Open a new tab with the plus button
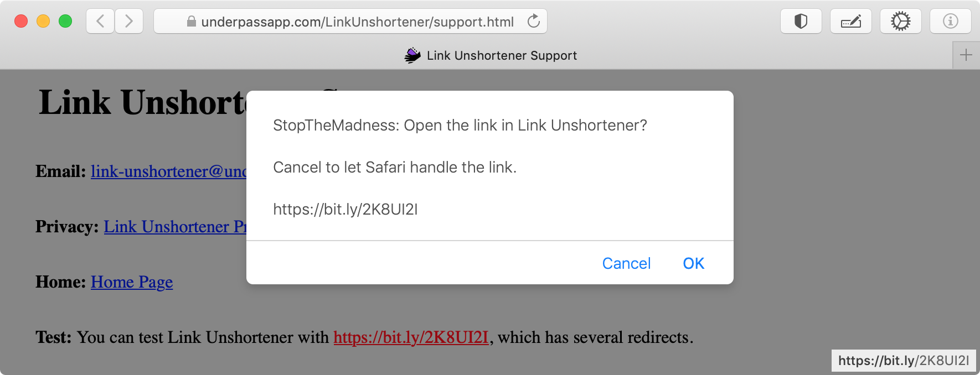The image size is (980, 375). click(x=966, y=55)
